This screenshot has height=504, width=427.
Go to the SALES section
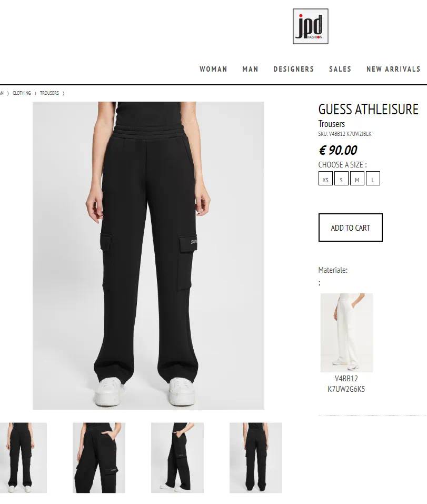(x=340, y=69)
